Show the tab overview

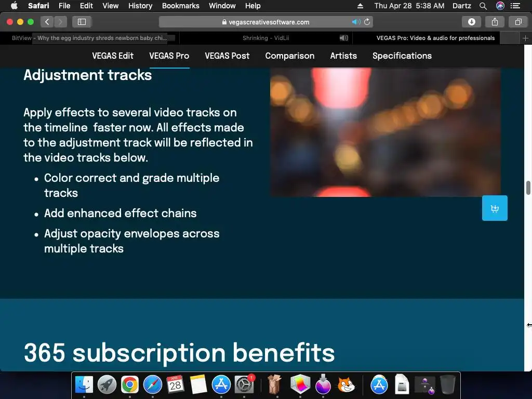click(518, 22)
